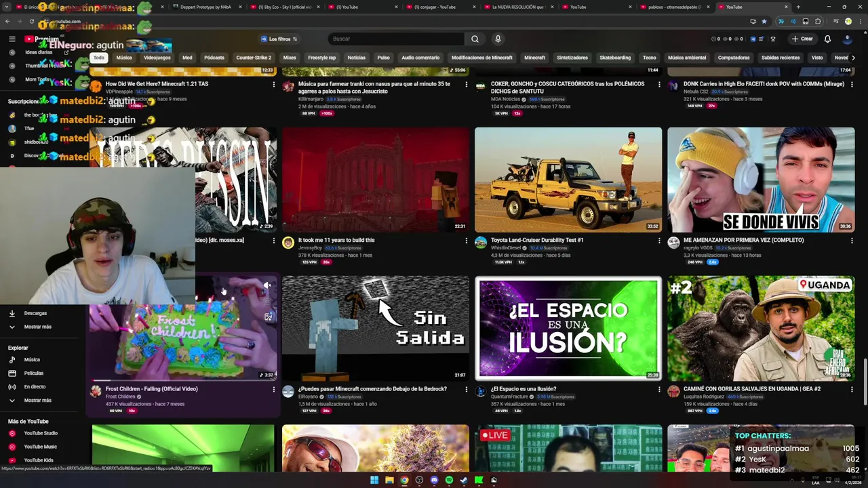Viewport: 868px width, 488px height.
Task: Play the yellow Toyota truck thumbnail
Action: point(568,180)
